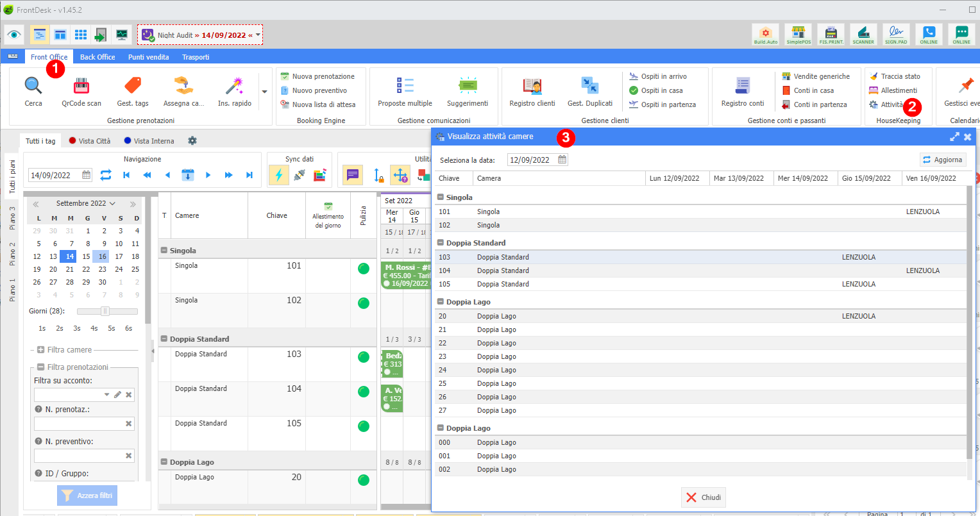980x516 pixels.
Task: Switch to the Piano 2 floor tab
Action: pyautogui.click(x=12, y=254)
